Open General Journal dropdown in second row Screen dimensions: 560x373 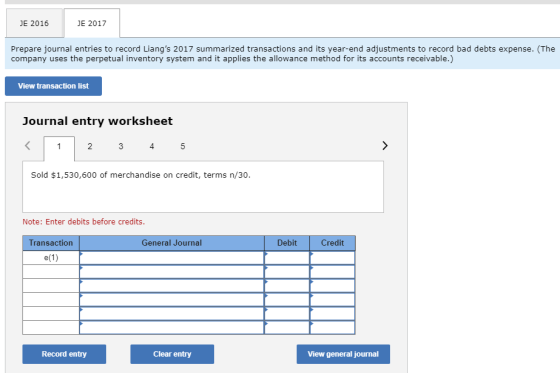(172, 272)
